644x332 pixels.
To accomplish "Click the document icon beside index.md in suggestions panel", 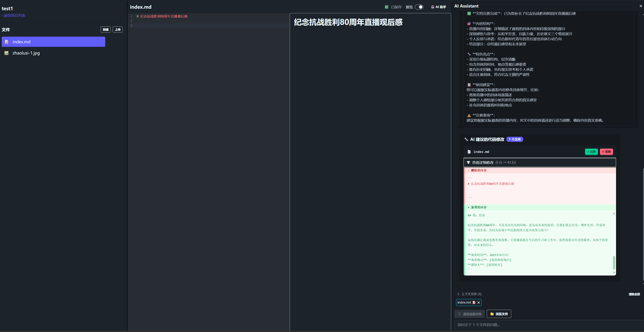I will pyautogui.click(x=469, y=151).
